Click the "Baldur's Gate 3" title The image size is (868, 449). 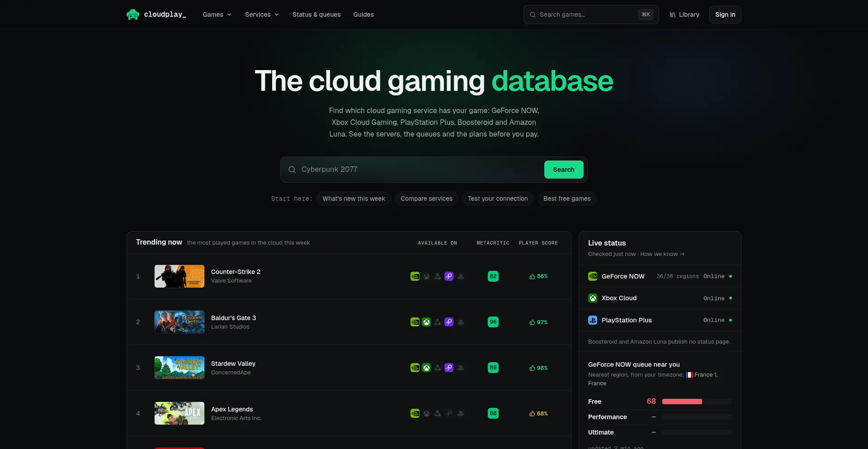pos(233,318)
